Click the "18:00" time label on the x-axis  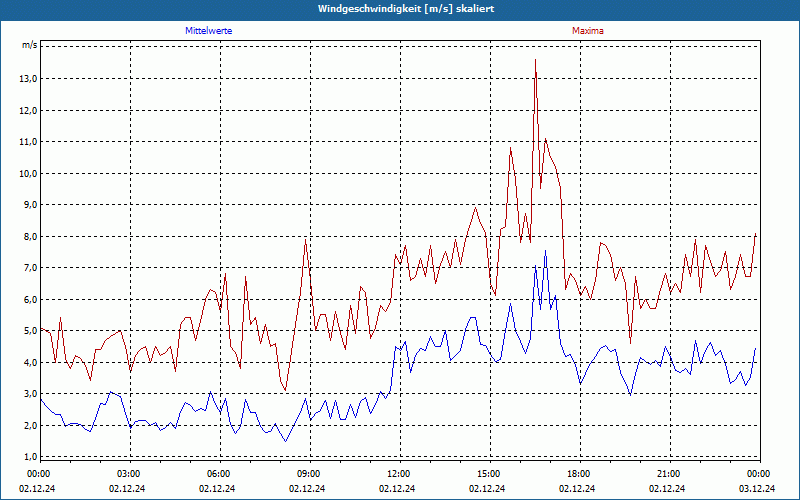[x=580, y=474]
